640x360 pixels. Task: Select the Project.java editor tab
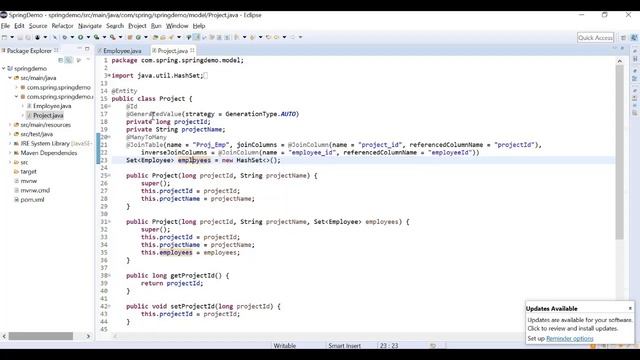[172, 51]
